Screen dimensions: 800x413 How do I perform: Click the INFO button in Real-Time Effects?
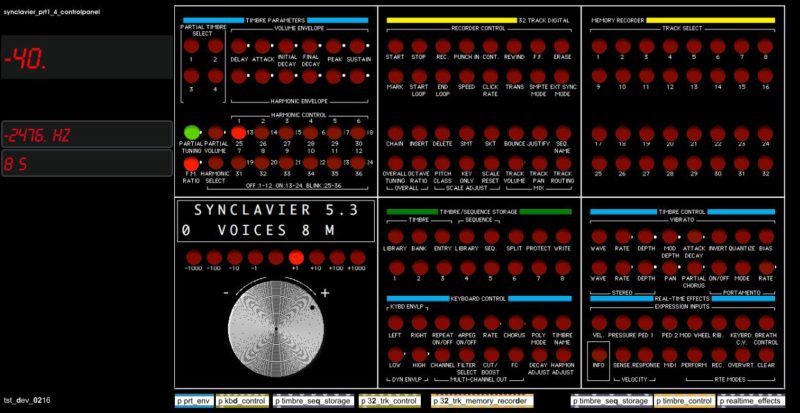point(599,353)
